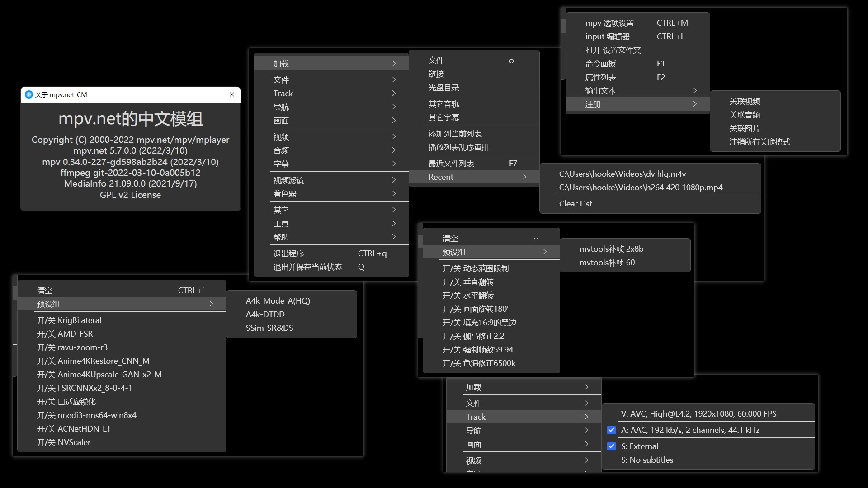
Task: Select 关联图片 entry
Action: [x=775, y=128]
